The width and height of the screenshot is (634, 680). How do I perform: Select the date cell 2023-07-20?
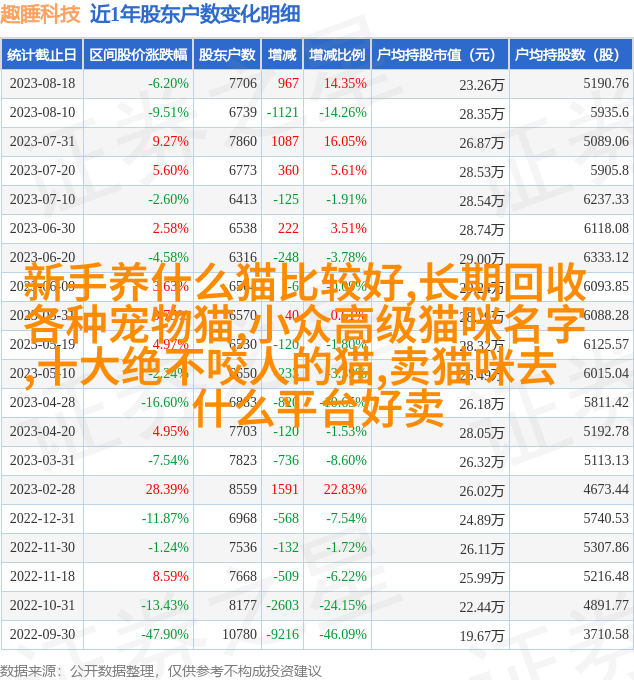point(42,170)
